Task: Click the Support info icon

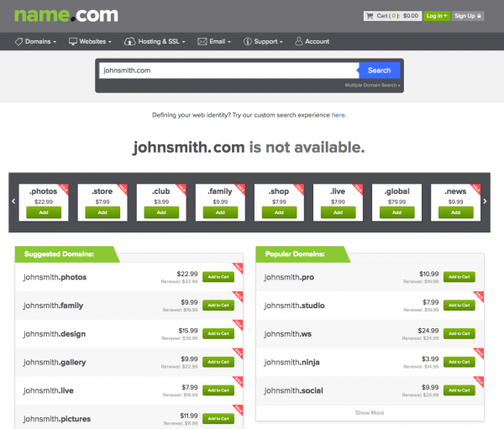Action: [247, 41]
